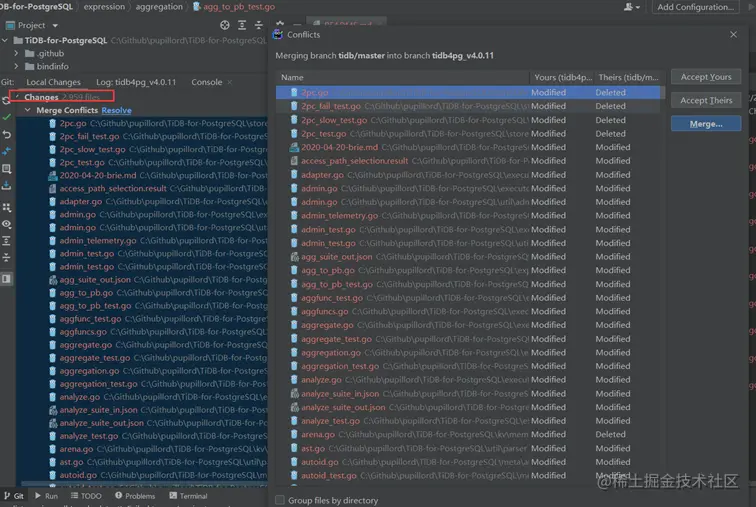
Task: Select arena.go in Conflicts dialog
Action: tap(468, 434)
